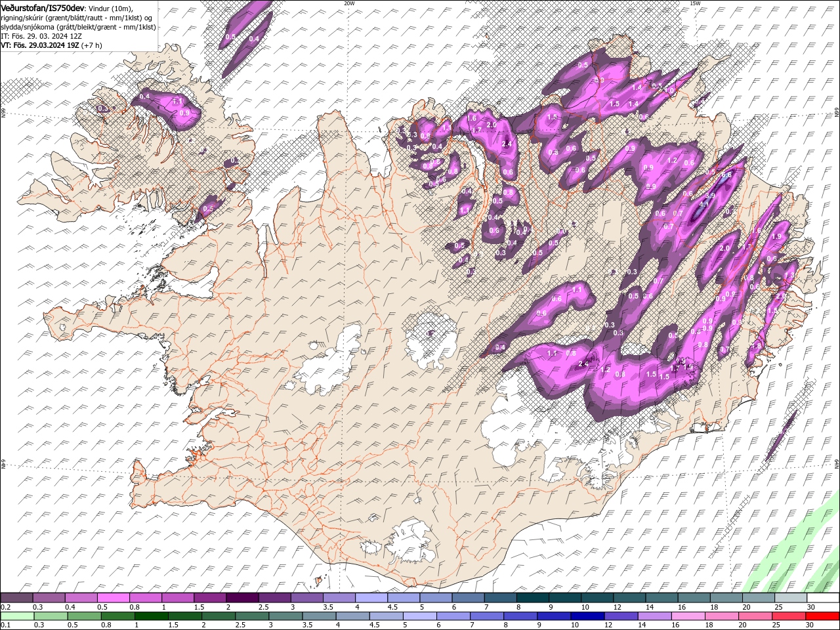Viewport: 840px width, 630px height.
Task: Select the light violet swatch labeled 14
Action: pyautogui.click(x=654, y=616)
